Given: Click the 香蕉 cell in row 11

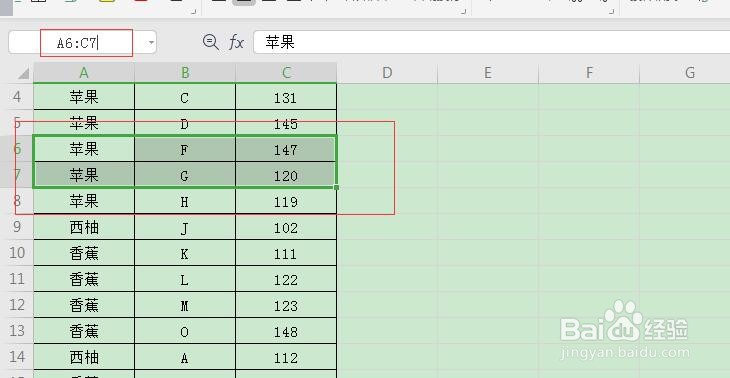Looking at the screenshot, I should click(x=84, y=279).
